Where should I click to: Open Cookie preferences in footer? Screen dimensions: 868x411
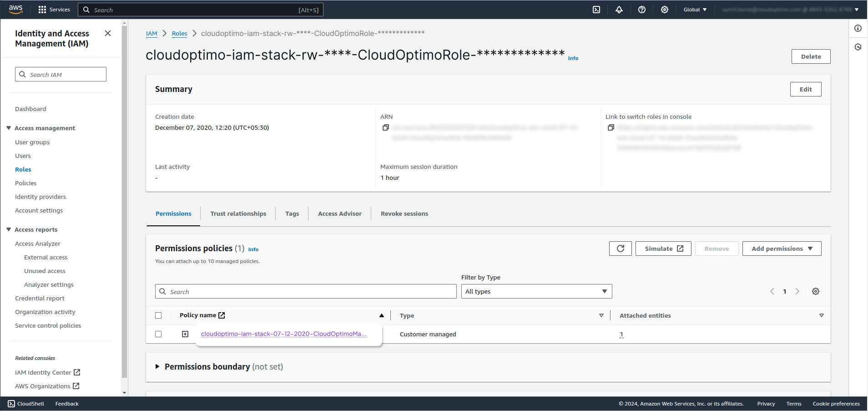click(836, 404)
